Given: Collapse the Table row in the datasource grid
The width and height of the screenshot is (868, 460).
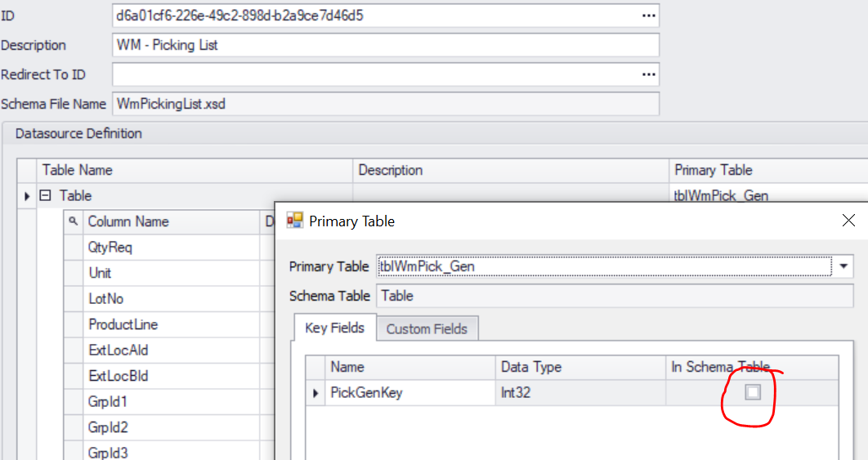Looking at the screenshot, I should (x=46, y=196).
